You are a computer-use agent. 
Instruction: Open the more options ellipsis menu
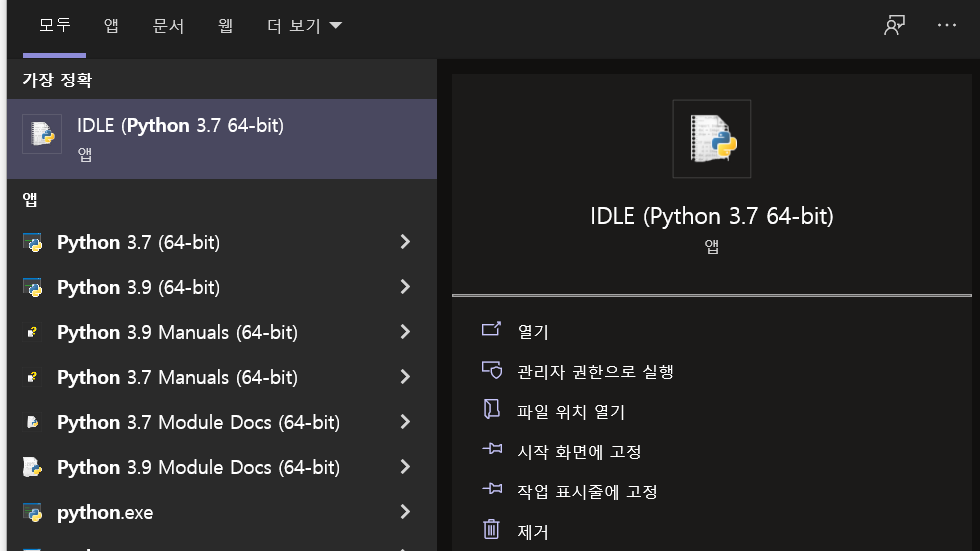947,25
